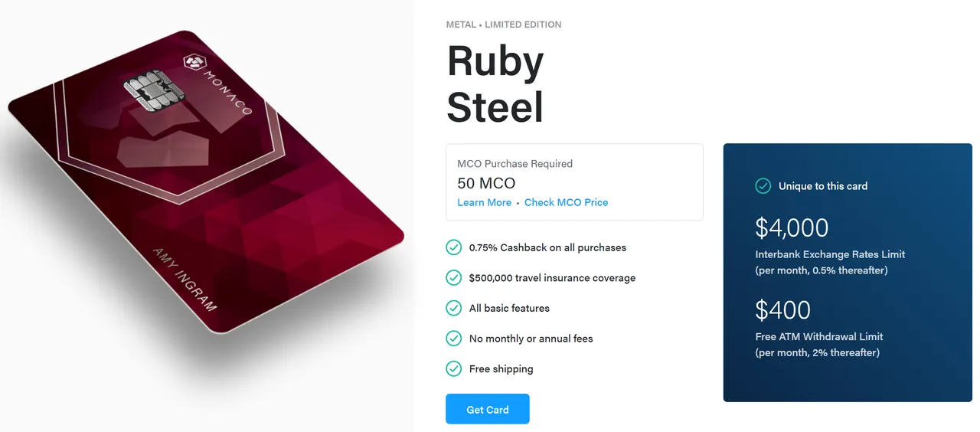Click AMY INGRAM name on the card
980x432 pixels.
pyautogui.click(x=185, y=278)
